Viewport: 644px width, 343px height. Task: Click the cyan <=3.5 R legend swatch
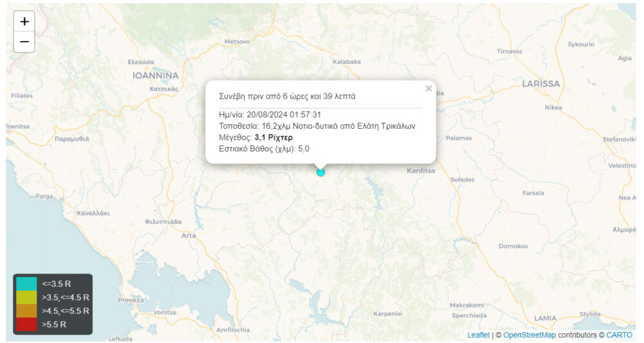26,283
